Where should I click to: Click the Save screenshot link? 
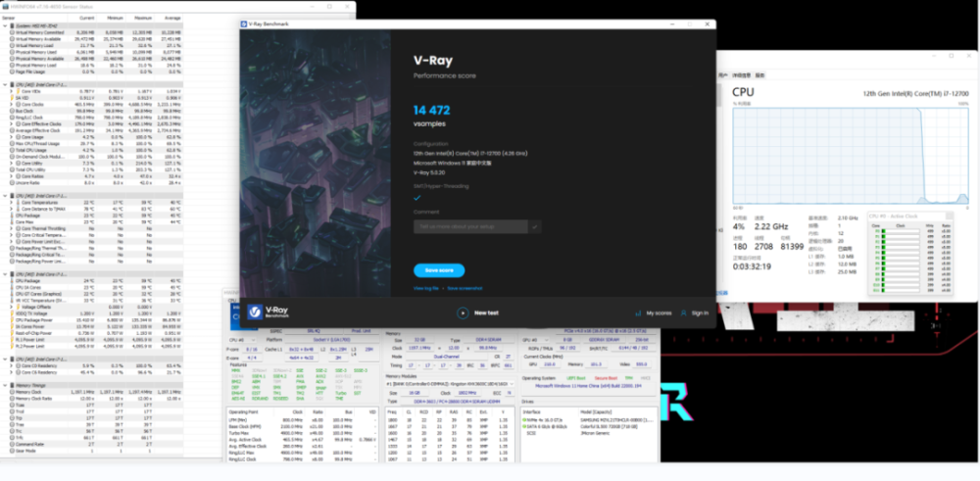click(465, 288)
